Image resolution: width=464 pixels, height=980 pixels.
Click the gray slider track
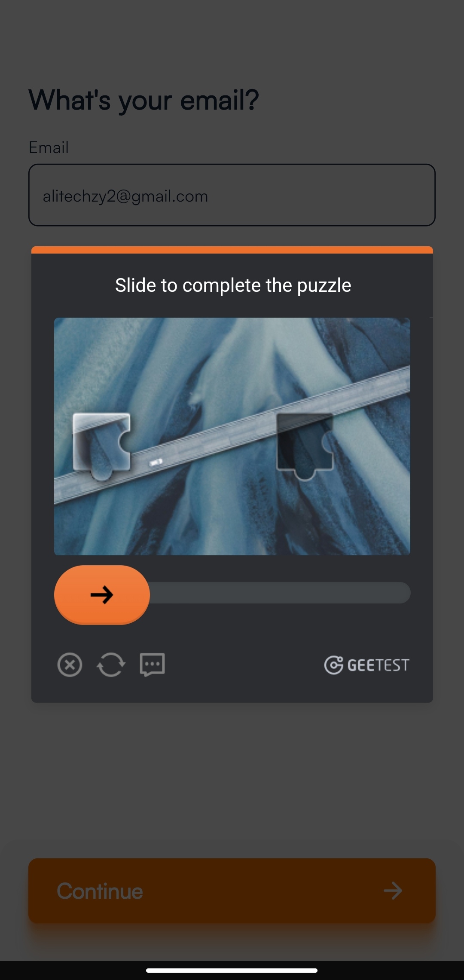(x=279, y=593)
